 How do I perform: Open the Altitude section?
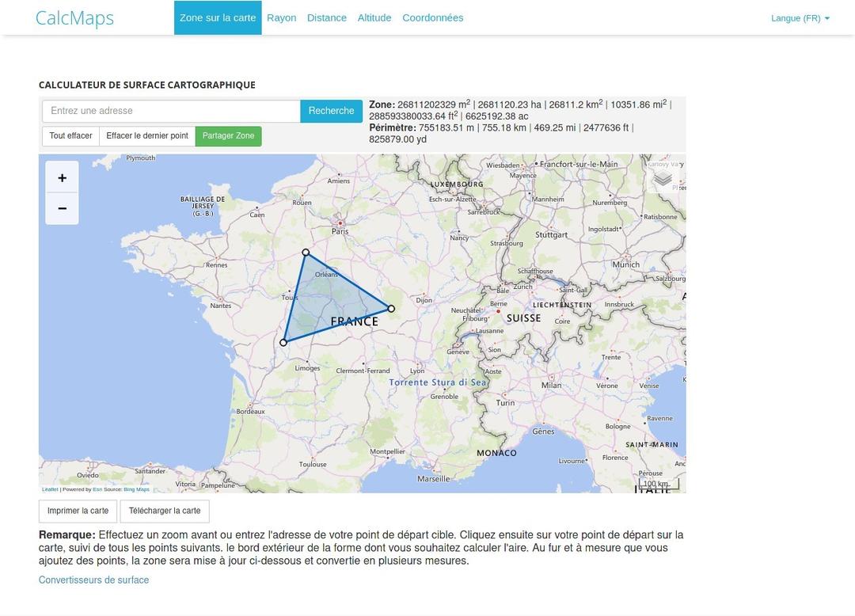tap(374, 17)
